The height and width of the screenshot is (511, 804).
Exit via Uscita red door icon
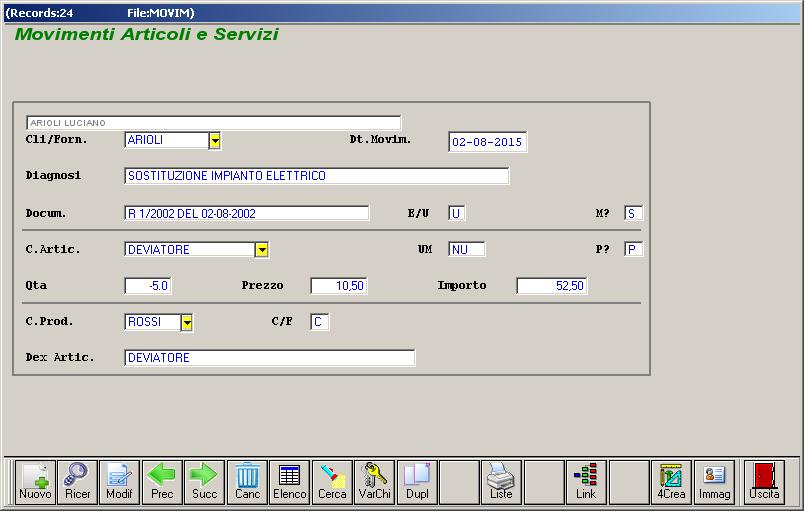click(764, 482)
